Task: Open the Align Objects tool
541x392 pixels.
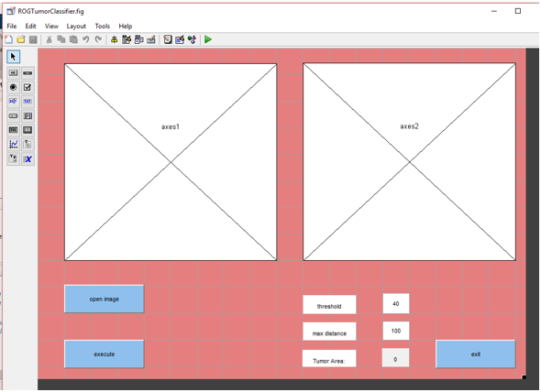Action: click(x=115, y=39)
